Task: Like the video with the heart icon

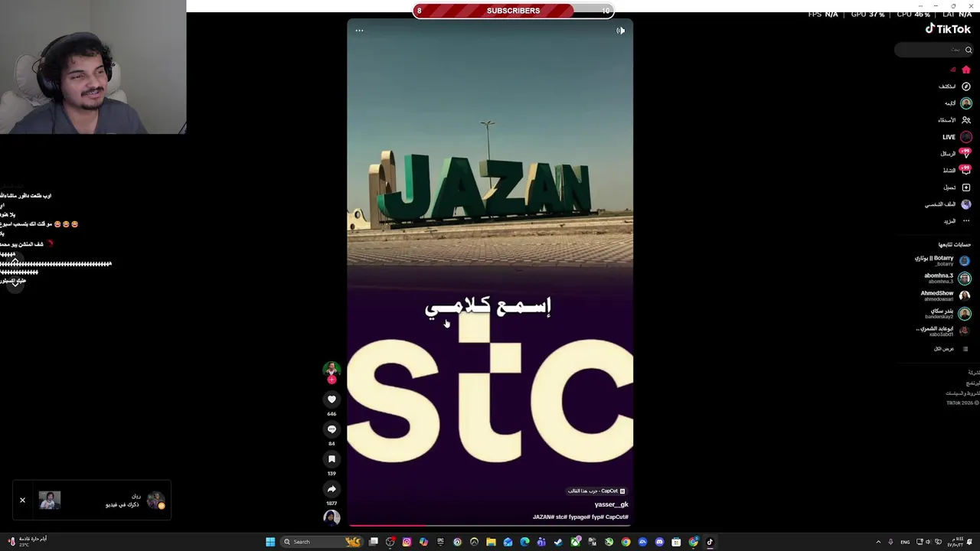Action: (332, 399)
